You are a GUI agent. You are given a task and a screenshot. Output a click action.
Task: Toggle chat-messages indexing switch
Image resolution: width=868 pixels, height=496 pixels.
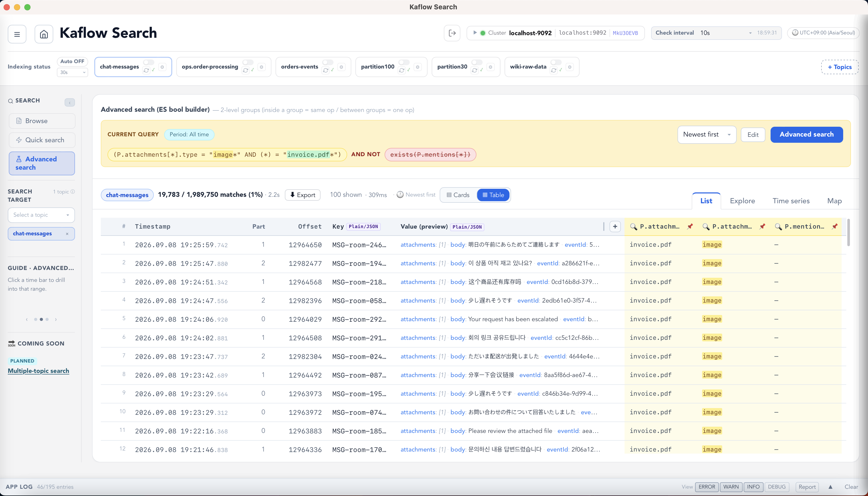[149, 62]
